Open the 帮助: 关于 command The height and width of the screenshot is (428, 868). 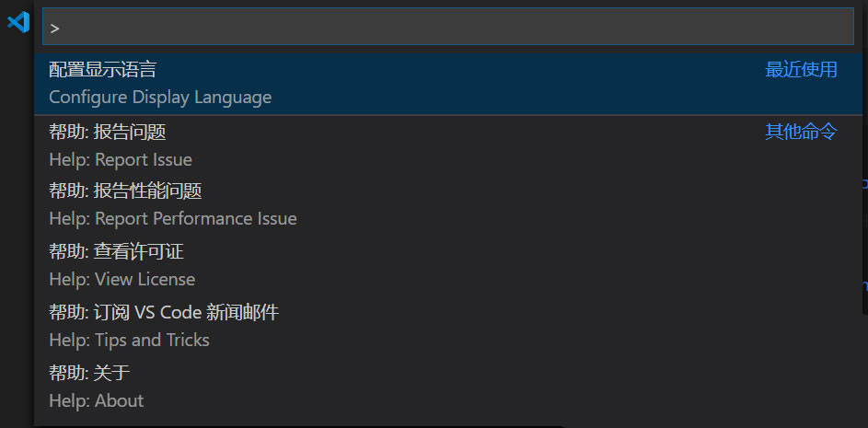90,373
